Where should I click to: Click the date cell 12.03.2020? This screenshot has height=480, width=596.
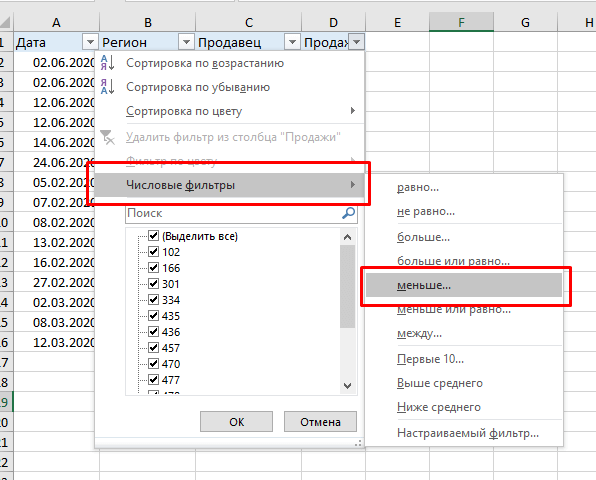coord(54,342)
